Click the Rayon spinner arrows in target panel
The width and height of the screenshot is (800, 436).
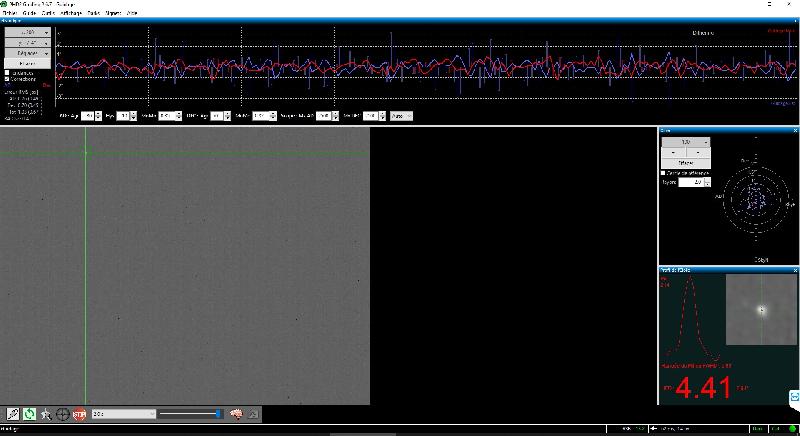707,182
